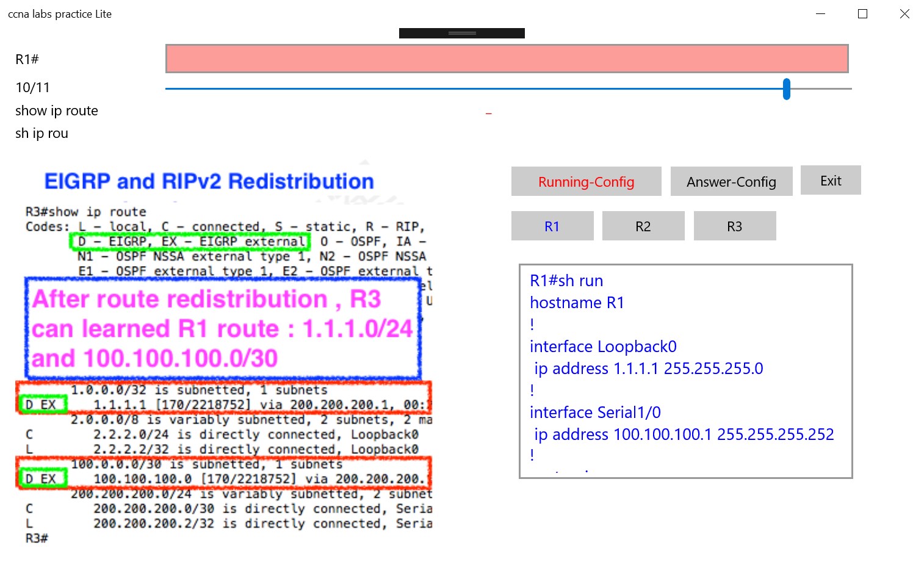Select router R1 button
924x576 pixels.
[x=552, y=226]
